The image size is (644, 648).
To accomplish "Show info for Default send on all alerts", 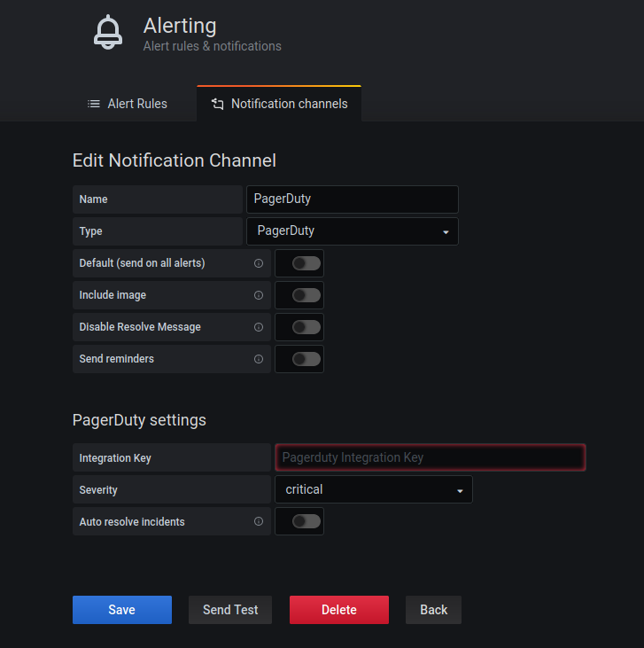I will (x=259, y=263).
